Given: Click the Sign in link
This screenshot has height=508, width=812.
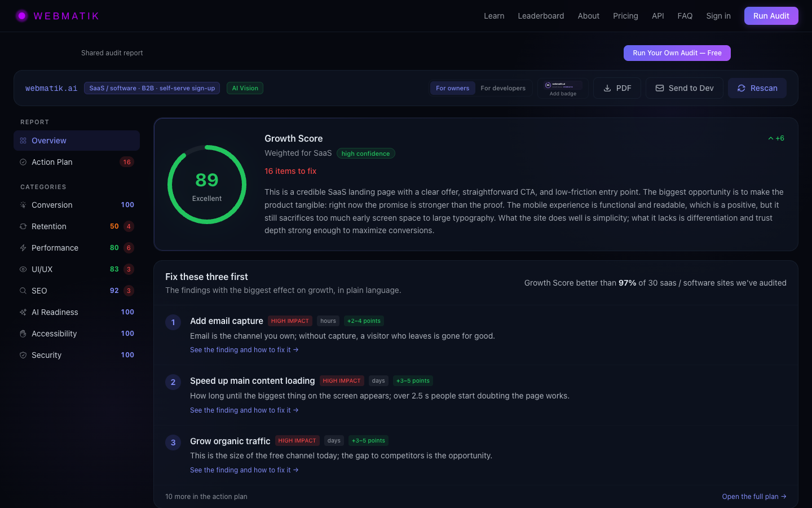Looking at the screenshot, I should pos(718,16).
